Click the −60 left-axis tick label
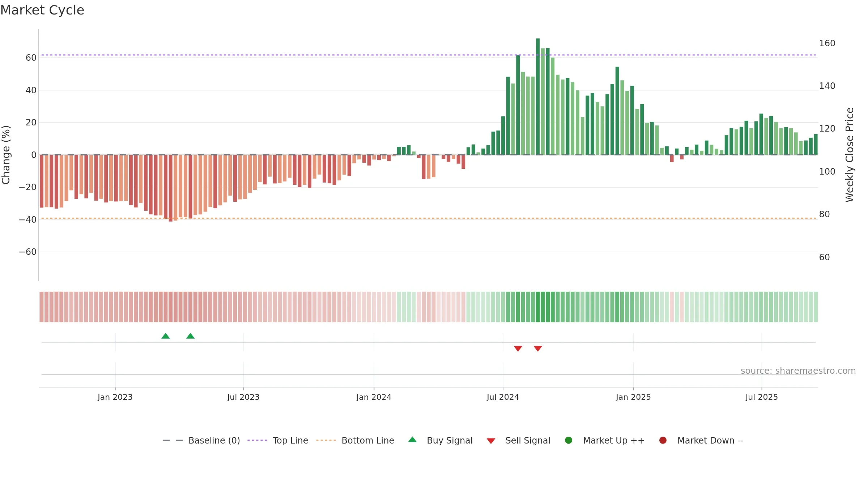The image size is (868, 488). (x=28, y=252)
